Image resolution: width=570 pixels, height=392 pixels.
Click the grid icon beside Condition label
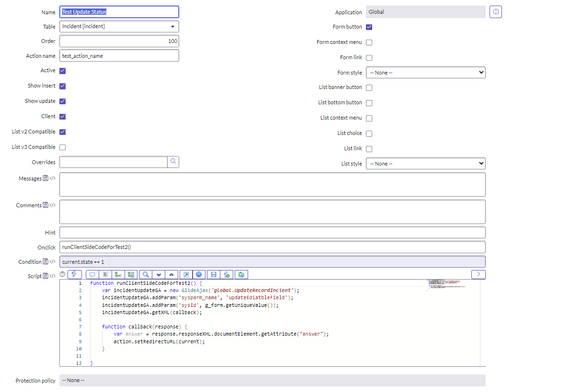click(45, 261)
